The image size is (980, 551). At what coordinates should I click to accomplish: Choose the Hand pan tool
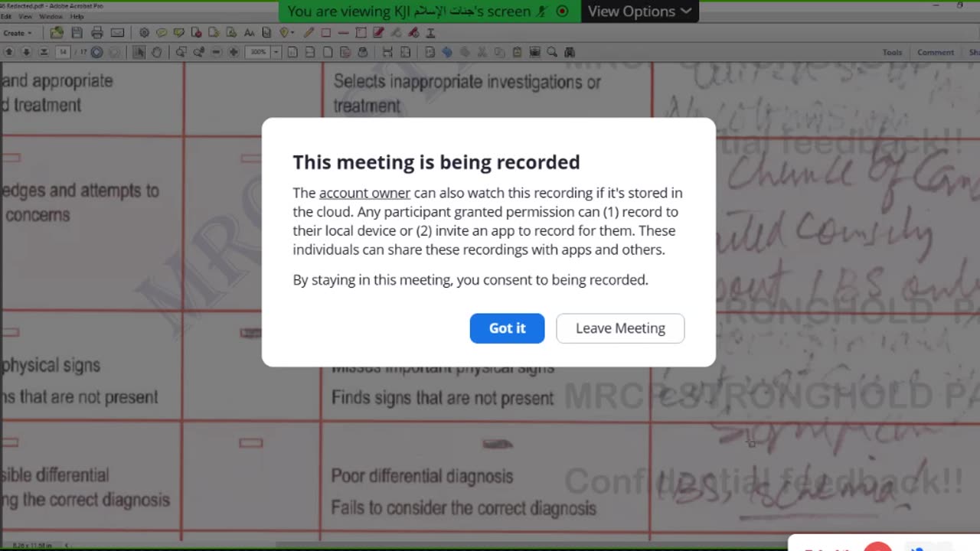pyautogui.click(x=156, y=52)
